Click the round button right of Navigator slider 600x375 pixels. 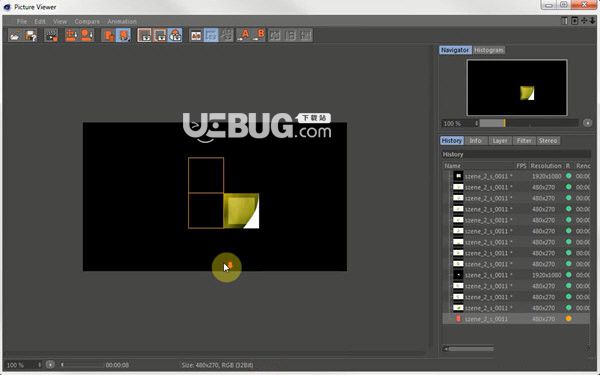point(587,123)
